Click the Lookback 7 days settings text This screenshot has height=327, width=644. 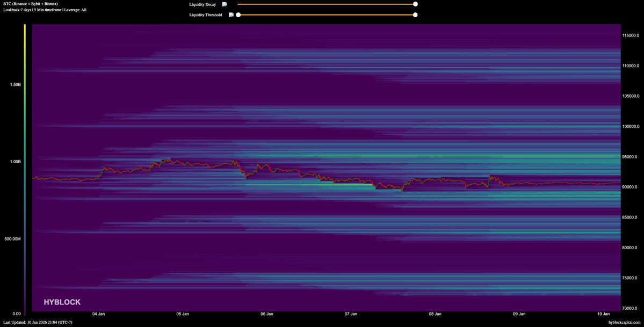(45, 10)
